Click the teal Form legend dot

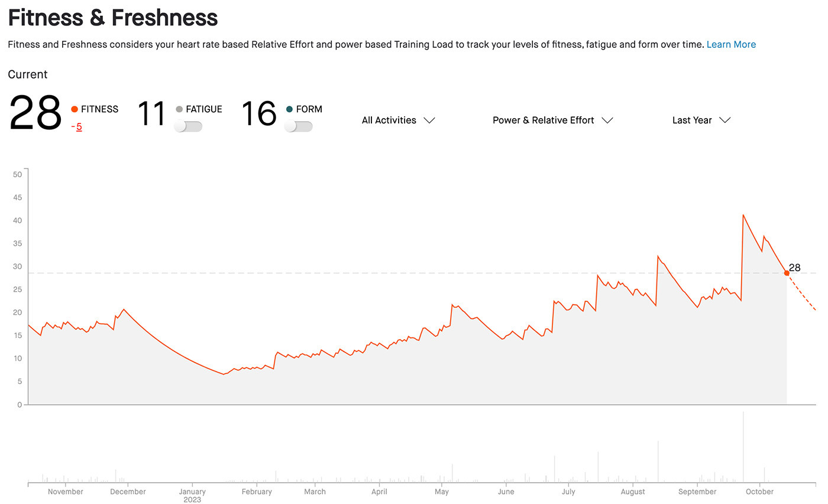289,109
